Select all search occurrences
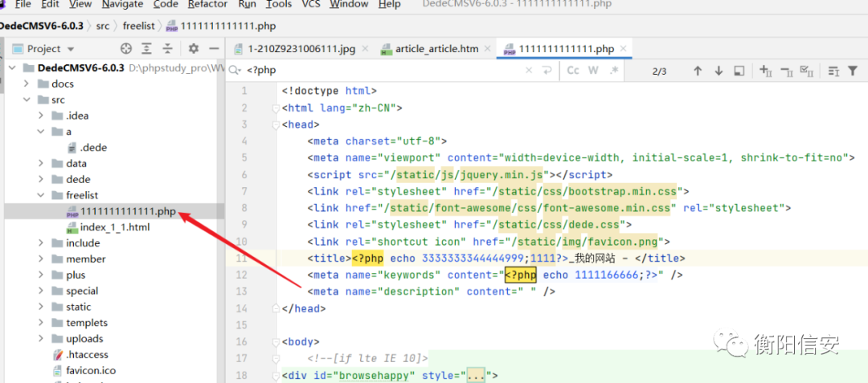Screen dimensions: 868x383 [807, 71]
